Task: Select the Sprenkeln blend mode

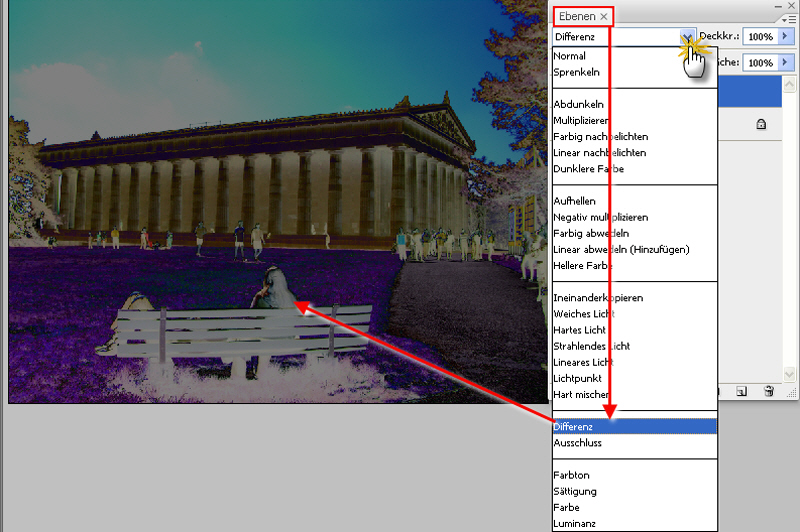Action: click(x=575, y=72)
